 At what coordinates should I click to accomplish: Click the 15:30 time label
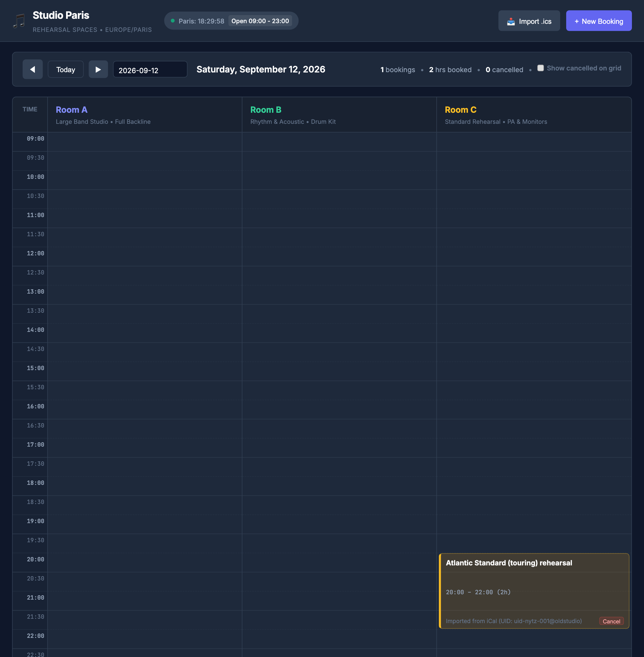[36, 387]
